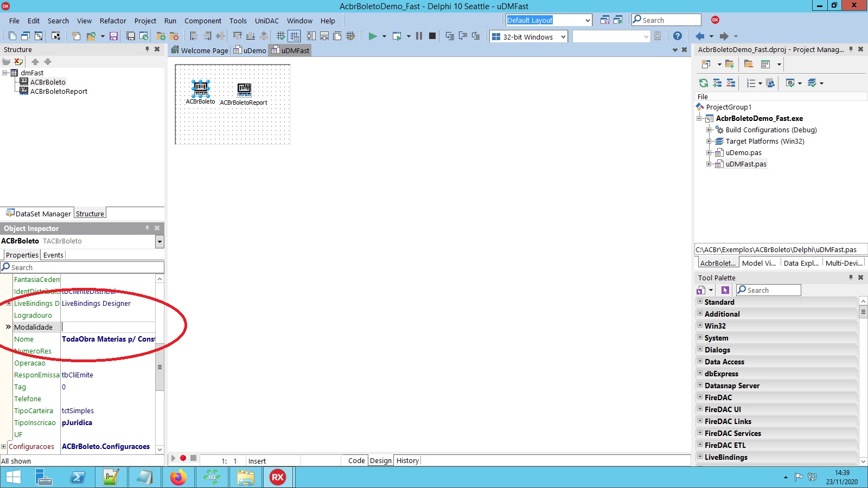This screenshot has height=488, width=868.
Task: Select the uDMFast.pas file in Project Manager
Action: click(746, 164)
